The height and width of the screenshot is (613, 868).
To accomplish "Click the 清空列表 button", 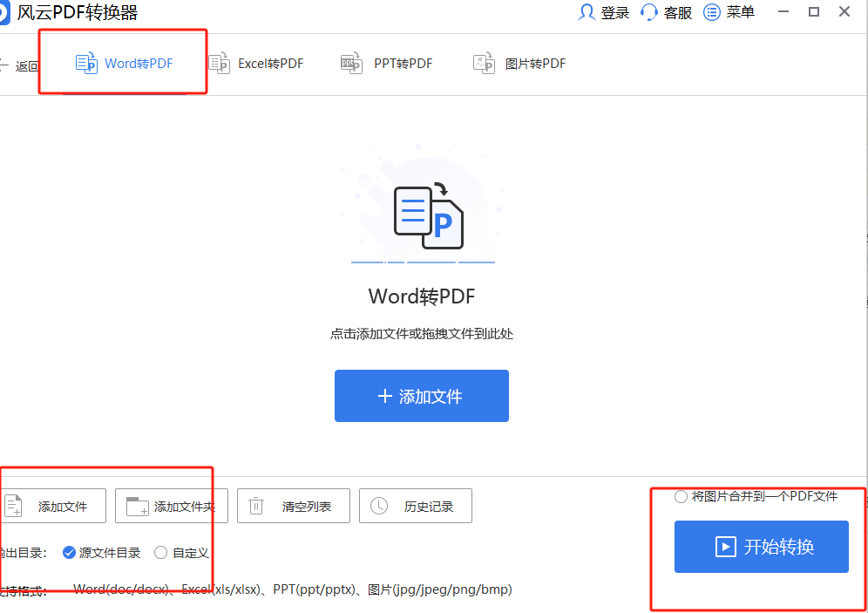I will coord(294,506).
